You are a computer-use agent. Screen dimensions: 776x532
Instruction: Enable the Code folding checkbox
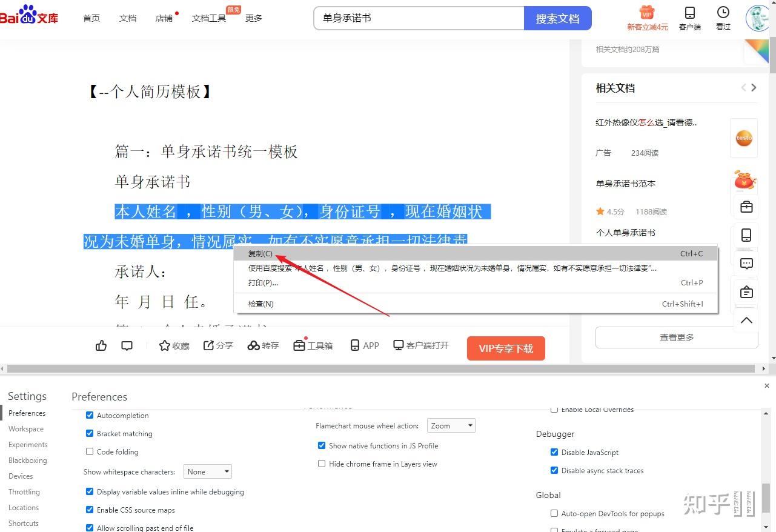90,451
